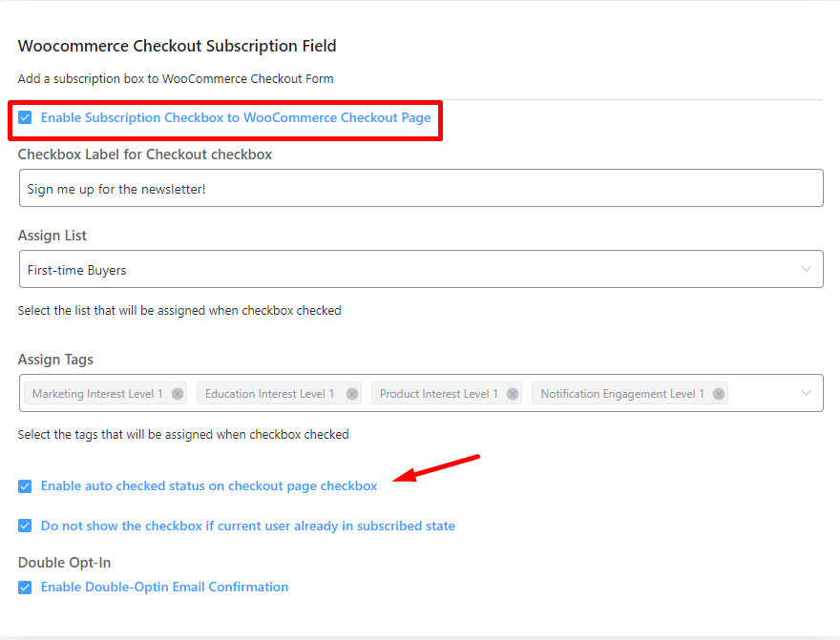
Task: Click Enable Subscription Checkbox label text
Action: 236,117
